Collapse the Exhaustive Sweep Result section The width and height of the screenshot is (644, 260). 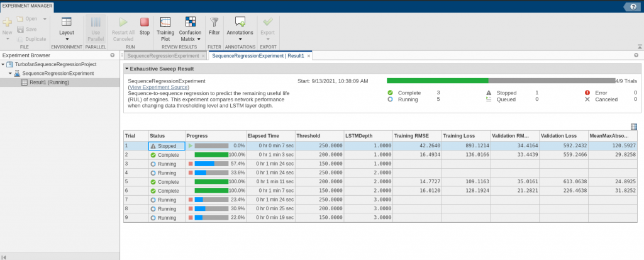point(126,69)
